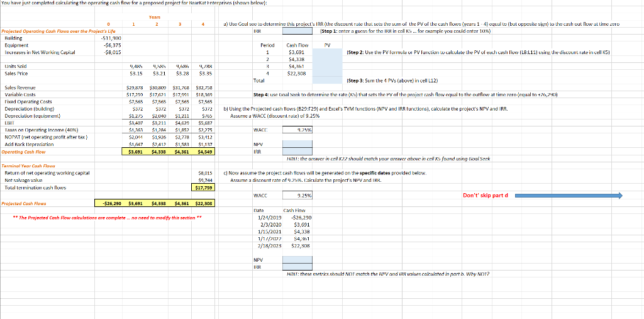644x319 pixels.
Task: Select the 1/24/2019 date cell
Action: point(269,218)
